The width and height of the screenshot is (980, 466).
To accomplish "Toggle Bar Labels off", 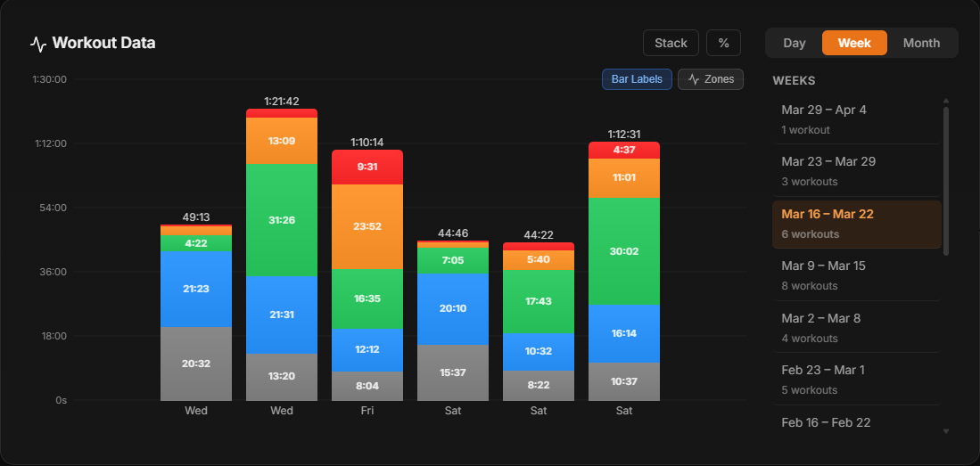I will click(637, 79).
